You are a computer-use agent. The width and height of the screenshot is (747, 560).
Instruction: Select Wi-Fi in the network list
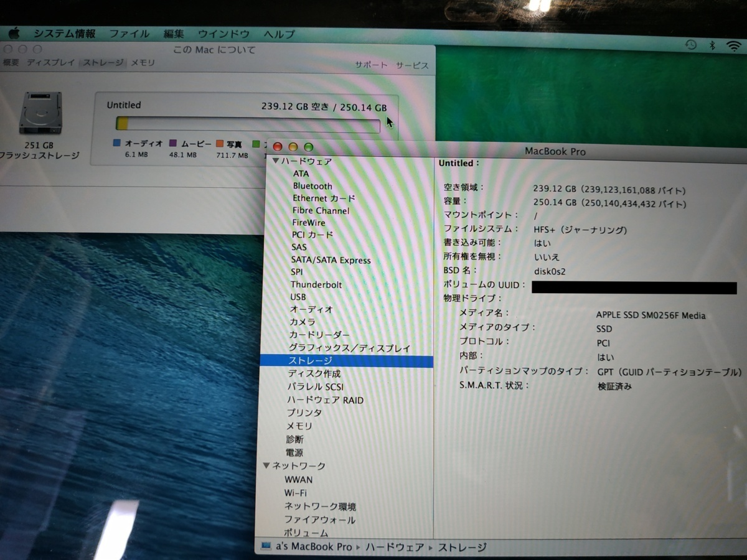pos(295,493)
